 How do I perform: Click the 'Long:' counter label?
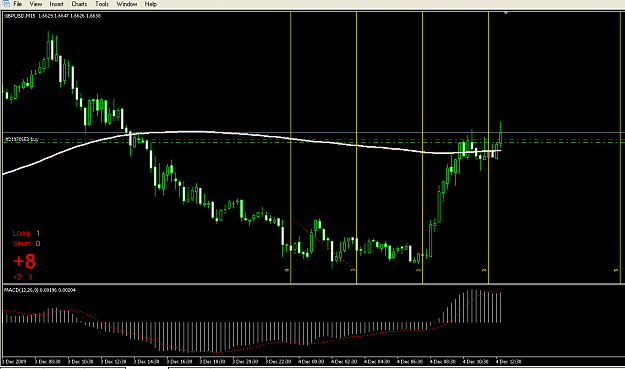22,233
